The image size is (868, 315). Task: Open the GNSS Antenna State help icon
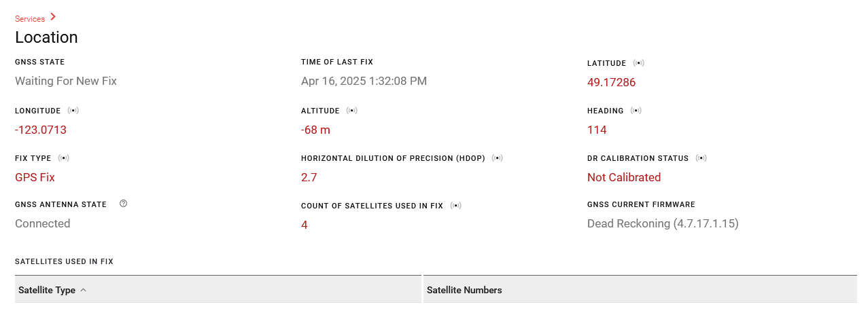[123, 204]
